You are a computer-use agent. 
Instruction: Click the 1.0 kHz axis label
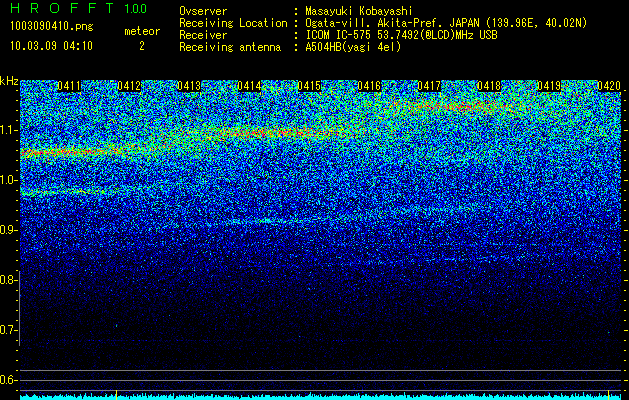(x=9, y=180)
